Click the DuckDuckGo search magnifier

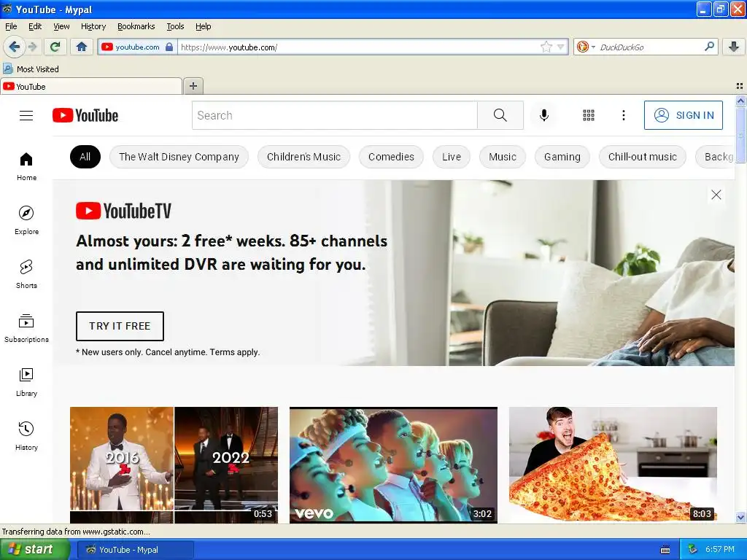[x=709, y=47]
